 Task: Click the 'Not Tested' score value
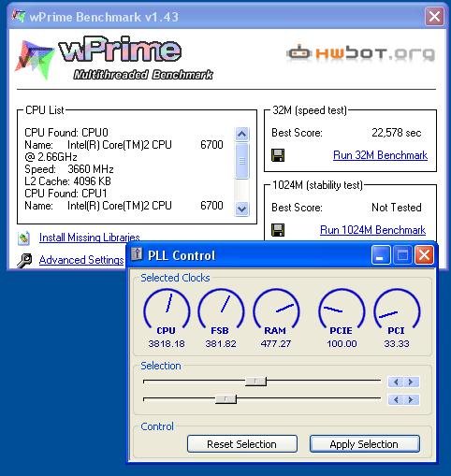(397, 208)
